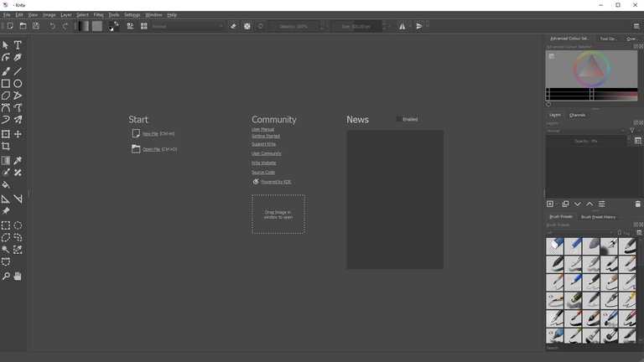This screenshot has height=362, width=644.
Task: Open brush presets tag filter dropdown
Action: 580,233
